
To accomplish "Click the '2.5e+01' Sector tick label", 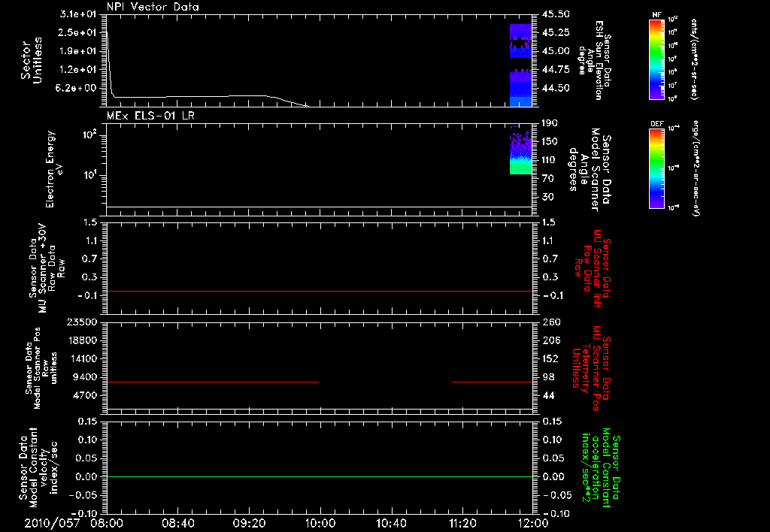I will pos(78,32).
